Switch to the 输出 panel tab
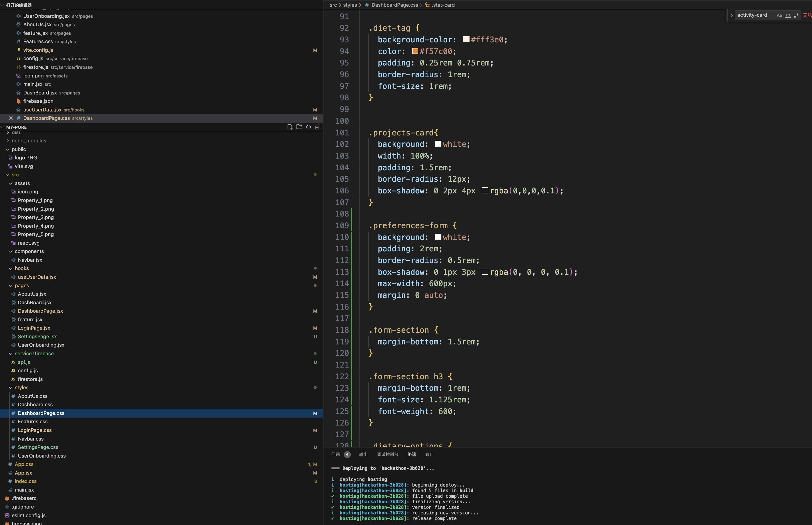Screen dimensions: 812x525 coord(363,454)
